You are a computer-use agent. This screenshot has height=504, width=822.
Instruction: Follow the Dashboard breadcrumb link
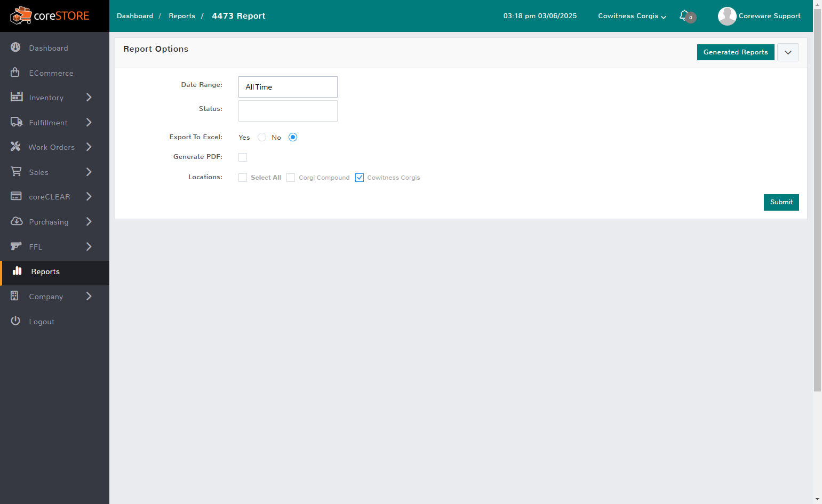coord(135,16)
